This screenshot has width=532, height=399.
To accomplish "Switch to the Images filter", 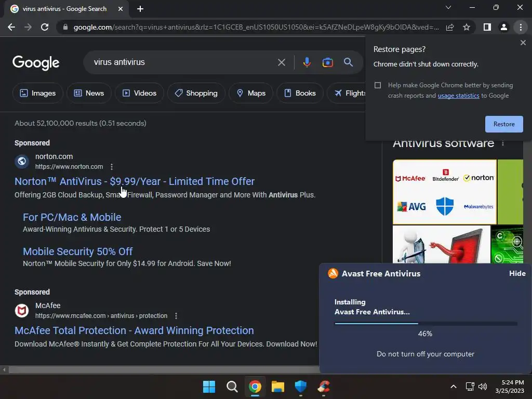I will pos(37,93).
